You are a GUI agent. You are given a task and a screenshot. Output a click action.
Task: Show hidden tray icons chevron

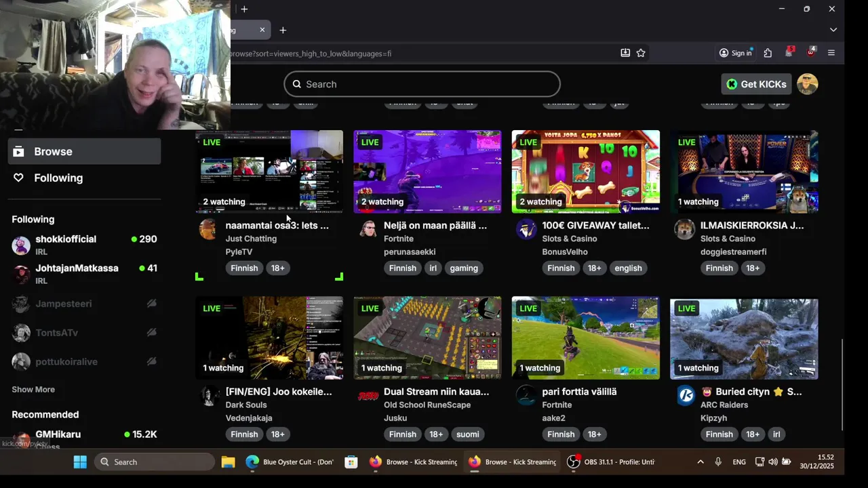click(701, 462)
